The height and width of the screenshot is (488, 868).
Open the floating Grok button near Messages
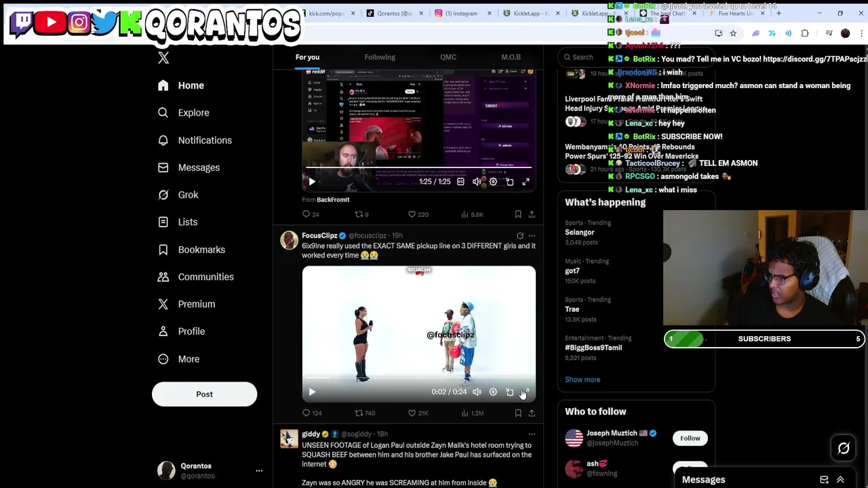tap(844, 448)
